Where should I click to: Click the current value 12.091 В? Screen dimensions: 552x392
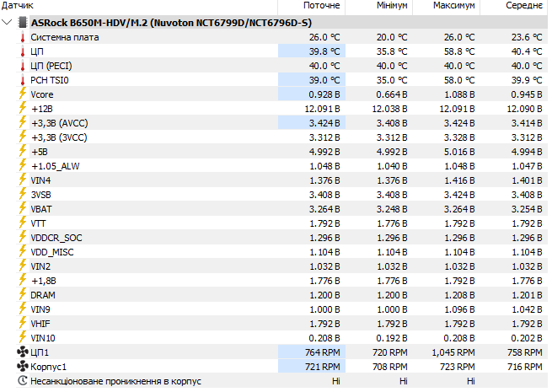click(x=322, y=109)
